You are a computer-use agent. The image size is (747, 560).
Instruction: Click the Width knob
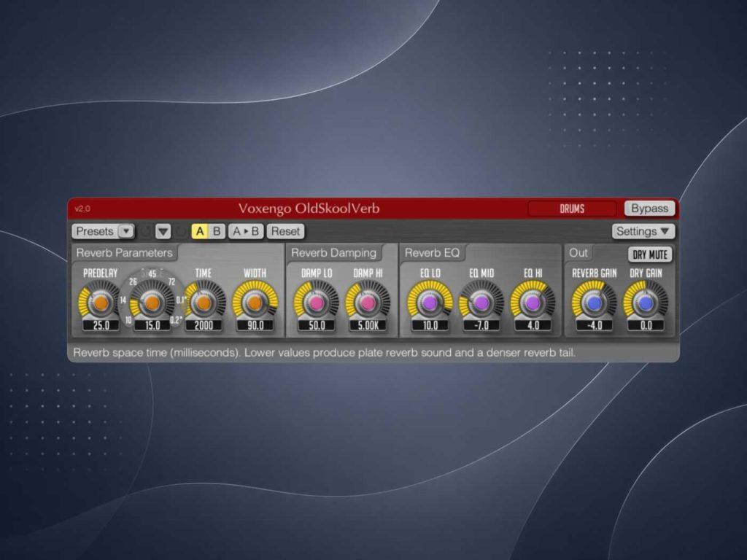[x=255, y=303]
